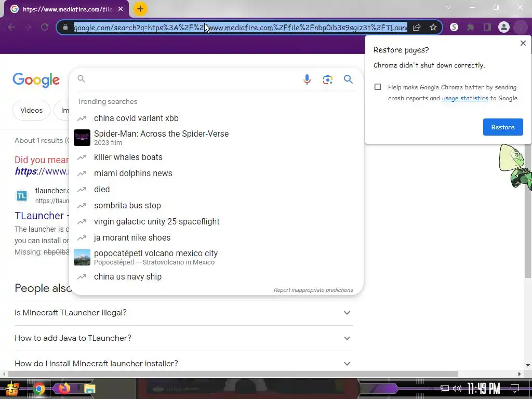Open the S extension icon

[454, 27]
